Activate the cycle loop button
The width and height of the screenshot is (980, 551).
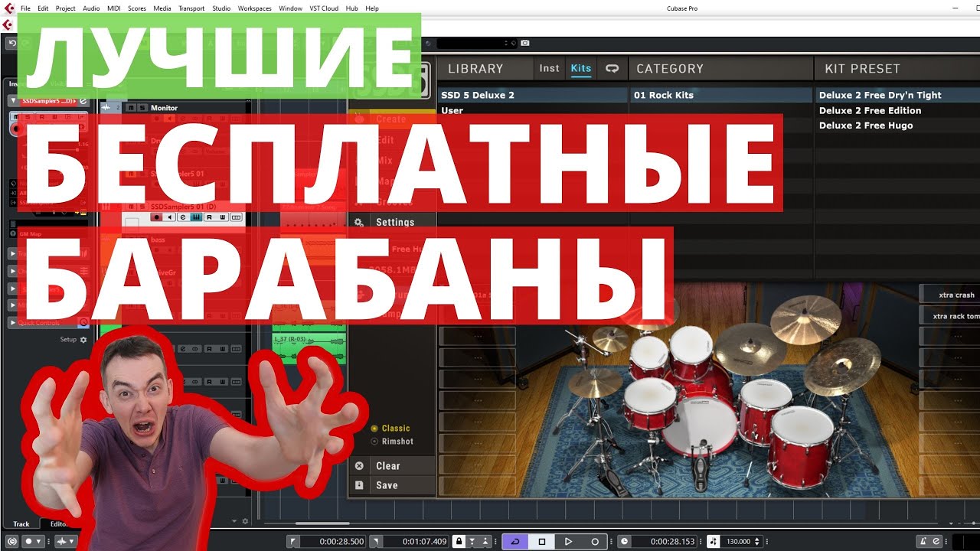514,541
